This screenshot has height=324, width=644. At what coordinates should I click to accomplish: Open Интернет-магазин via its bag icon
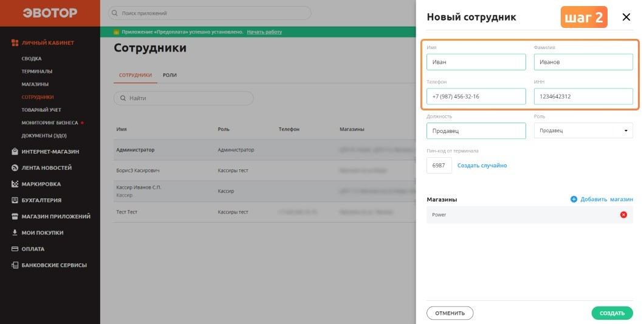point(15,152)
